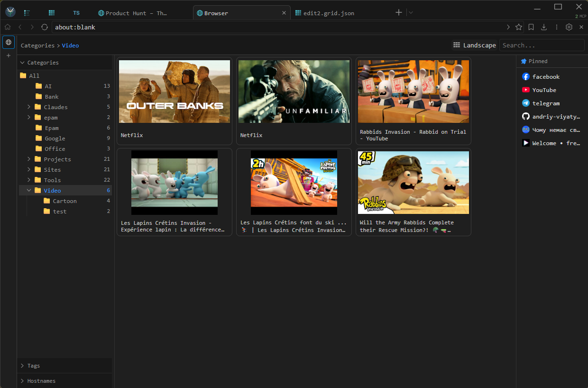588x388 pixels.
Task: Open browser settings gear icon
Action: pos(569,27)
